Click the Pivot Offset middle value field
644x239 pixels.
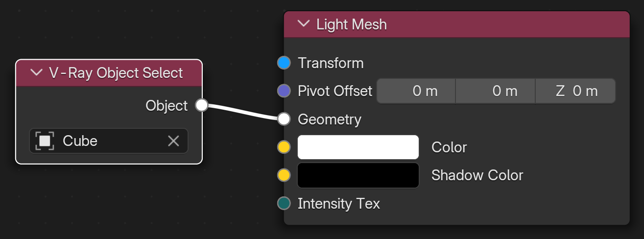click(x=496, y=91)
